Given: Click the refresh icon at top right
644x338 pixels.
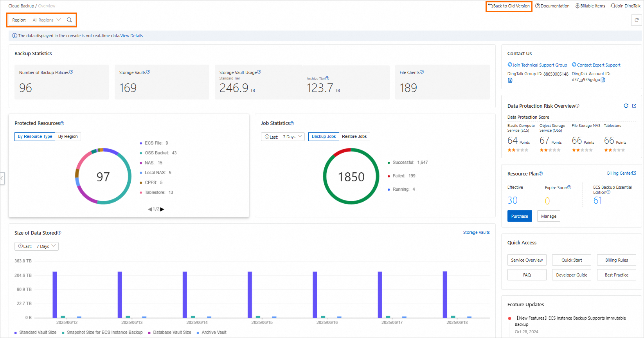Looking at the screenshot, I should 636,20.
